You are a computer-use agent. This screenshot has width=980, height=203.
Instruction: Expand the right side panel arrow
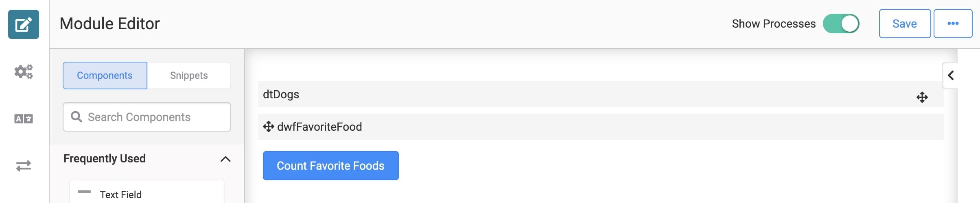[951, 75]
